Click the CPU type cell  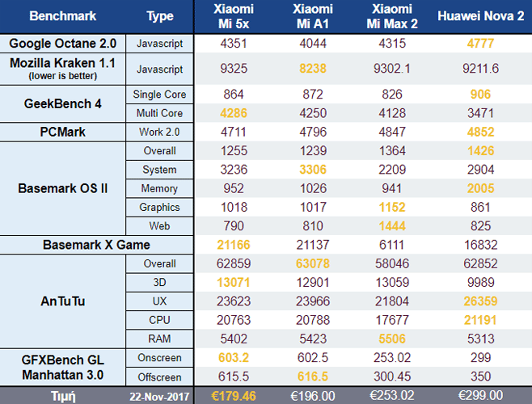(159, 320)
